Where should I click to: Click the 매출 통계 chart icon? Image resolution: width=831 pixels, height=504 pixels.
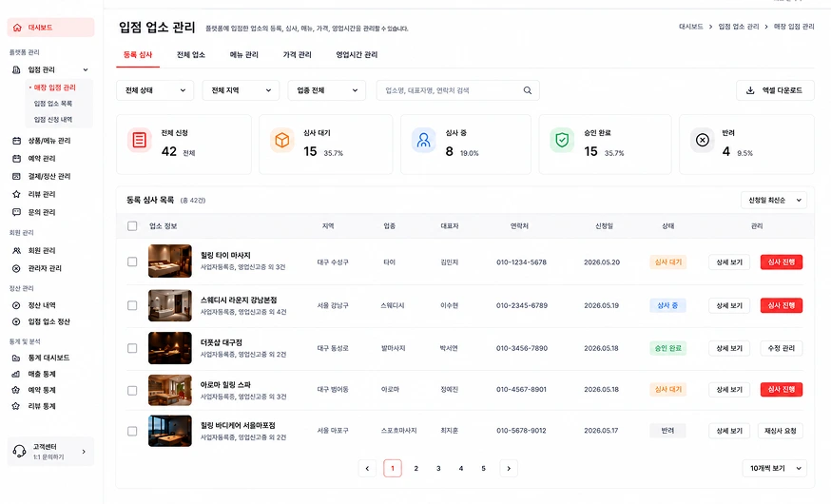16,374
